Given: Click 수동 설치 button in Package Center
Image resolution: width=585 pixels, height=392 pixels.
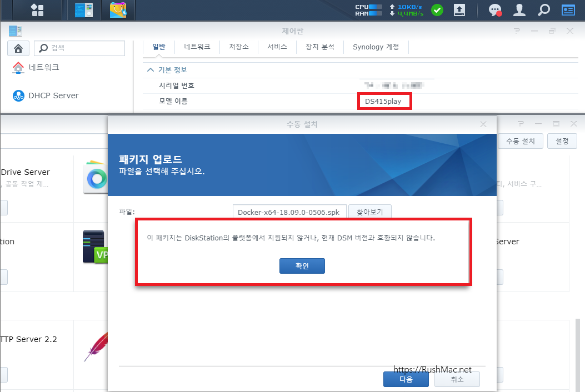Looking at the screenshot, I should coord(521,141).
